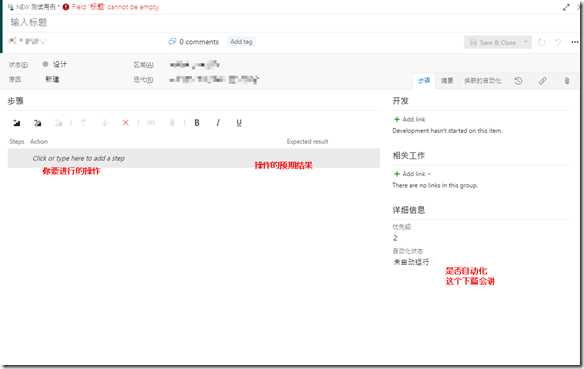Click the green plus under 开发 section
Screen dimensions: 584x369
(397, 119)
